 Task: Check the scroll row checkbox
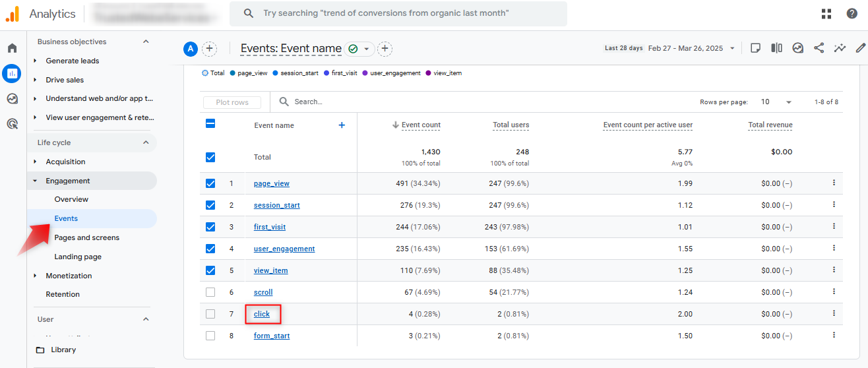[x=210, y=292]
